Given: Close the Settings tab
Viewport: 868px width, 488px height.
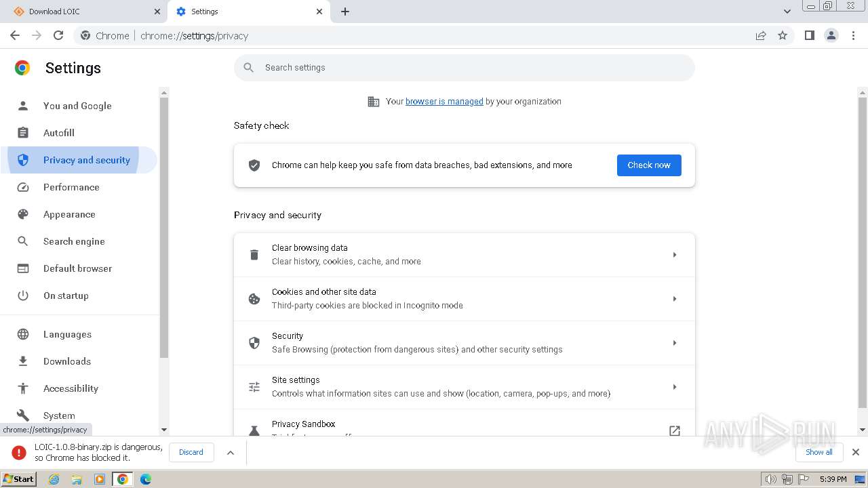Looking at the screenshot, I should point(320,12).
